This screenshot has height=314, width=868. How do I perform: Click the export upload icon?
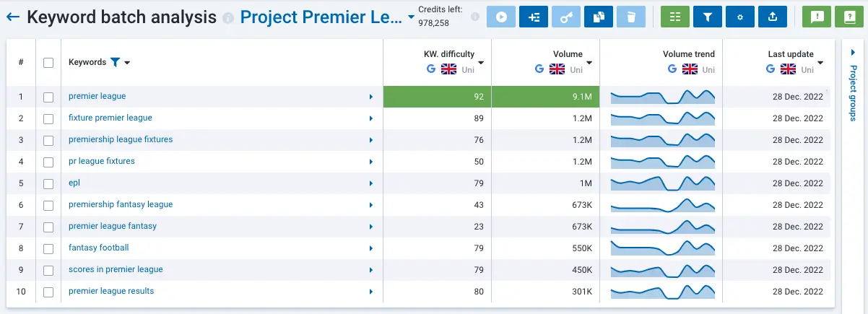773,17
